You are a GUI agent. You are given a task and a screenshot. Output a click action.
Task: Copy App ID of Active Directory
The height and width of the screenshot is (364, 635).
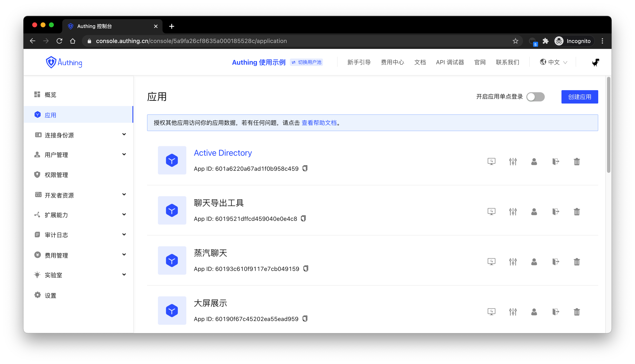pyautogui.click(x=305, y=168)
